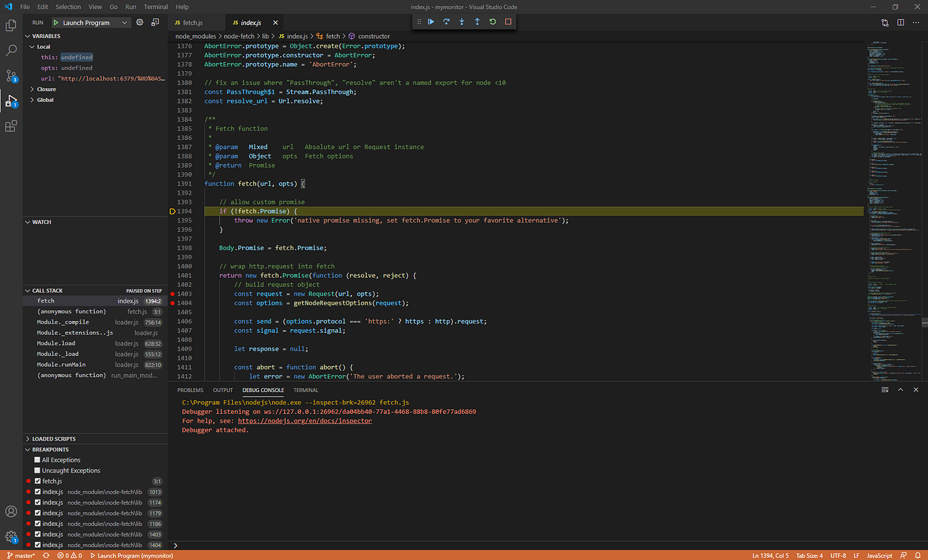
Task: Click the Step Into debug icon
Action: click(x=462, y=22)
